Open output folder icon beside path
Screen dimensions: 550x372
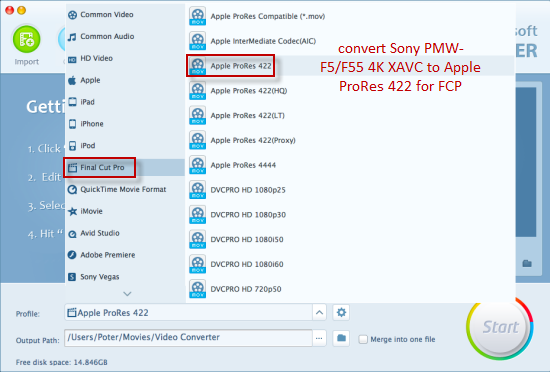coord(341,338)
